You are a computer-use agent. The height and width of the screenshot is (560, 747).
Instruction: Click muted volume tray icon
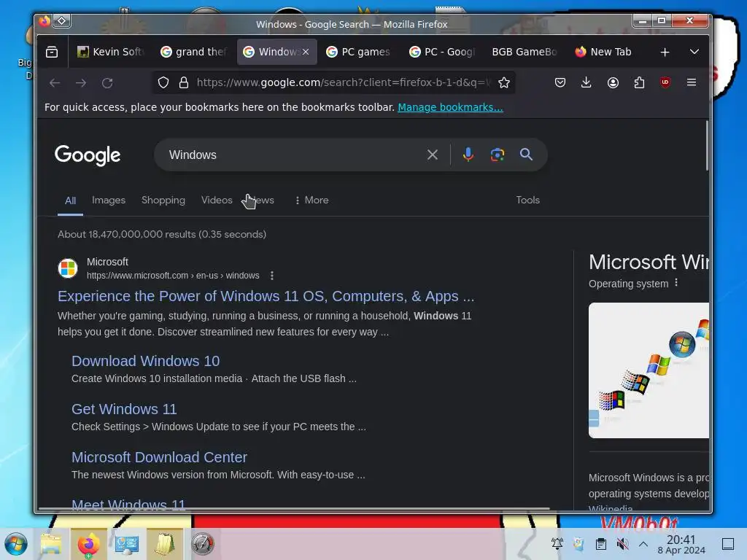click(x=622, y=544)
